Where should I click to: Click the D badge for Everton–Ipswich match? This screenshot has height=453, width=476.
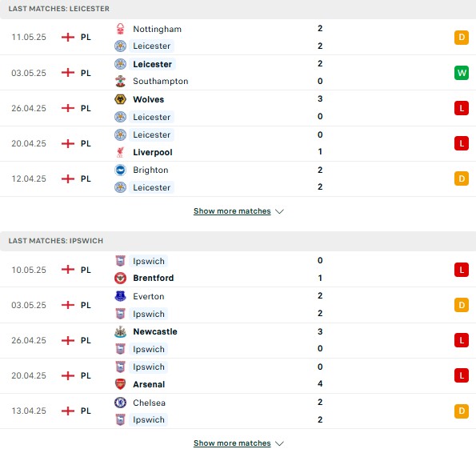[x=462, y=305]
